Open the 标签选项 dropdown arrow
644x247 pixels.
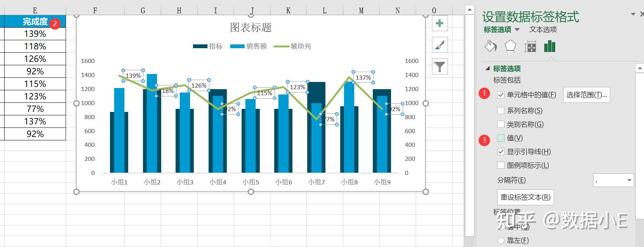coord(517,30)
